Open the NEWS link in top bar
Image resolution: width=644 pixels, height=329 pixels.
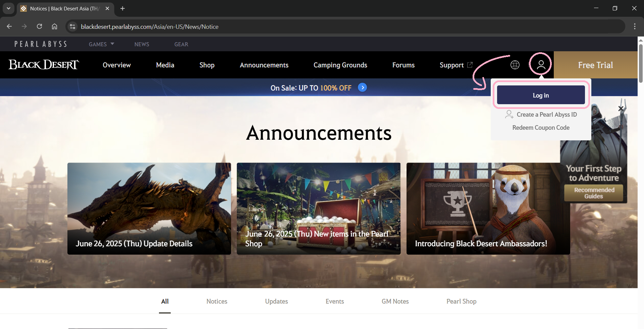click(x=142, y=44)
